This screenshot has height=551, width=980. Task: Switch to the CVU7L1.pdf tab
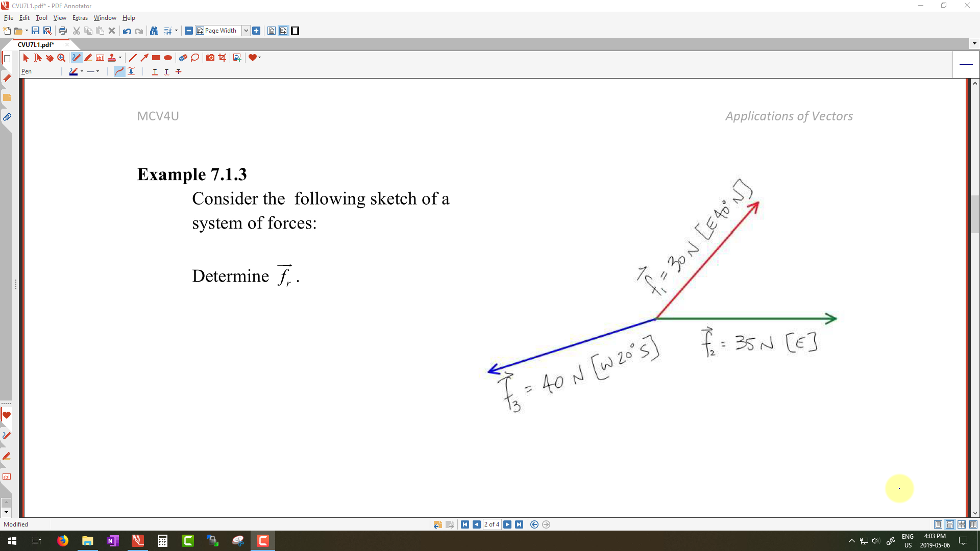pos(36,44)
